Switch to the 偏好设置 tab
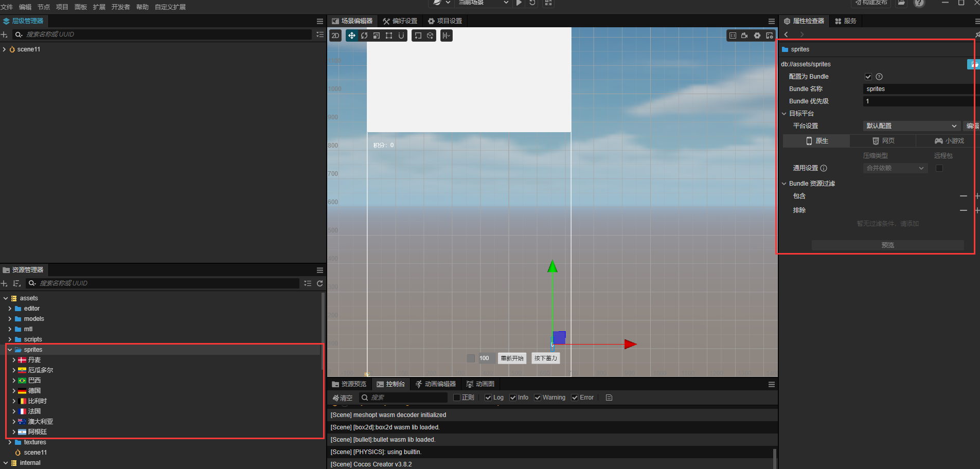 click(400, 21)
